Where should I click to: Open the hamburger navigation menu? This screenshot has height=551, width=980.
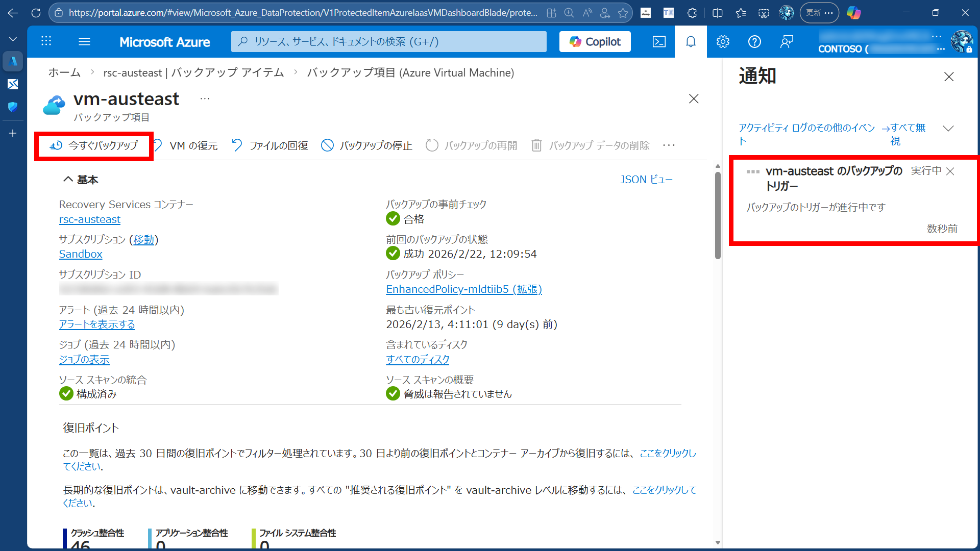tap(84, 41)
